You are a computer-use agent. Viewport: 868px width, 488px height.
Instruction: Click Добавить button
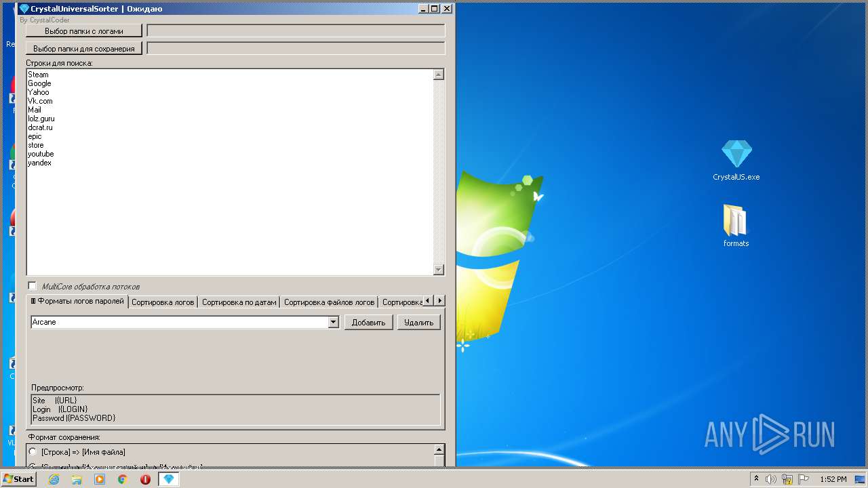point(368,323)
